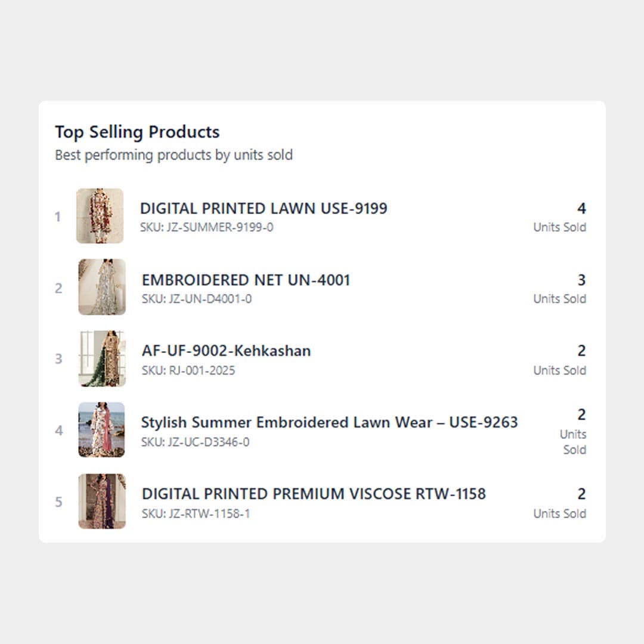Screen dimensions: 644x644
Task: Click the 4 Units Sold count
Action: point(581,209)
